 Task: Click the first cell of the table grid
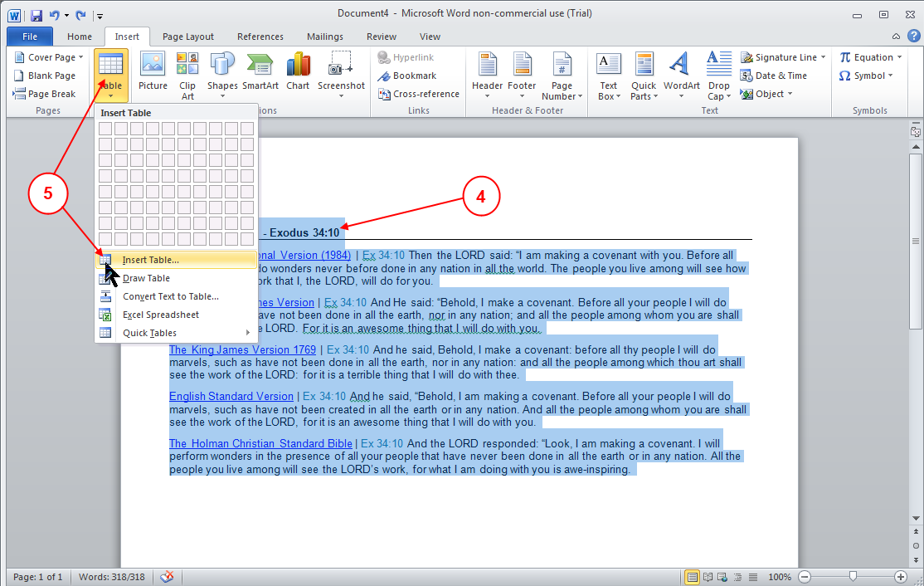tap(105, 129)
